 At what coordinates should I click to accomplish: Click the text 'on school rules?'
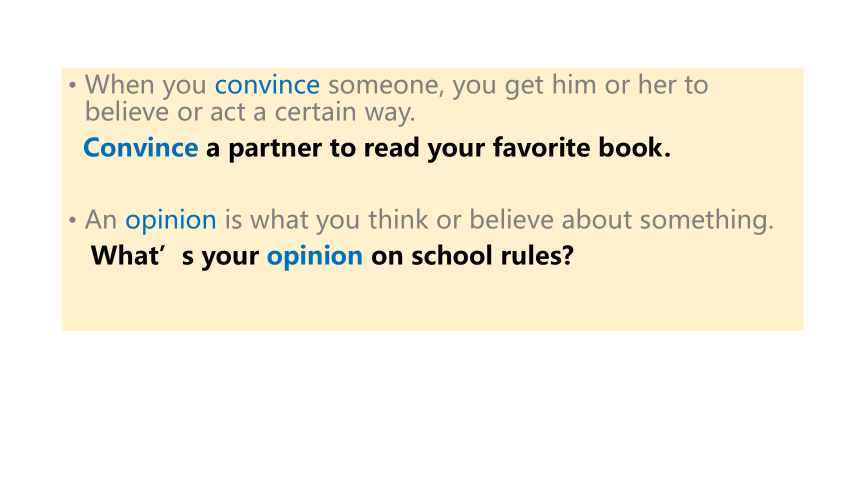472,256
